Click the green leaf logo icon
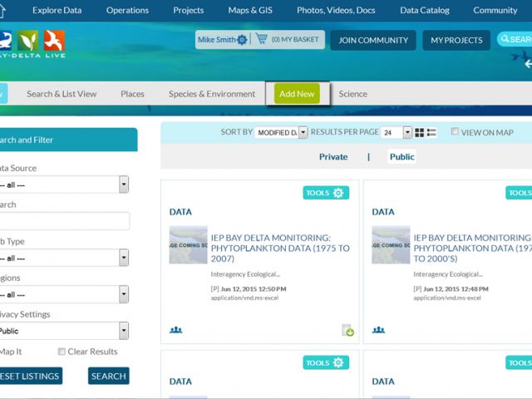Screen dimensions: 532x399 27,41
